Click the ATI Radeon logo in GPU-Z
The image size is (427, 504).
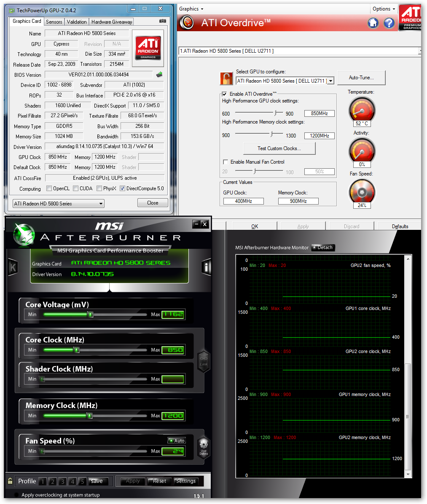pos(148,48)
